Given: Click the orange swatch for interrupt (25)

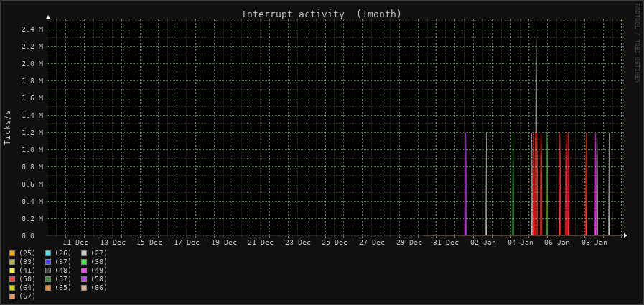Looking at the screenshot, I should click(12, 253).
